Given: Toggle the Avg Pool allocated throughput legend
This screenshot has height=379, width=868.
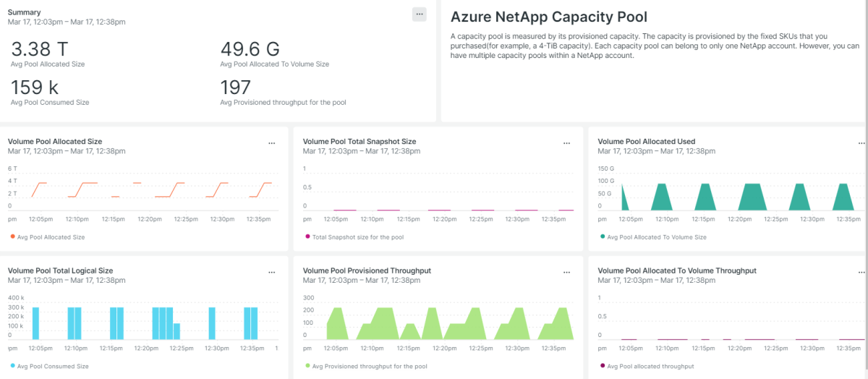Looking at the screenshot, I should point(647,366).
